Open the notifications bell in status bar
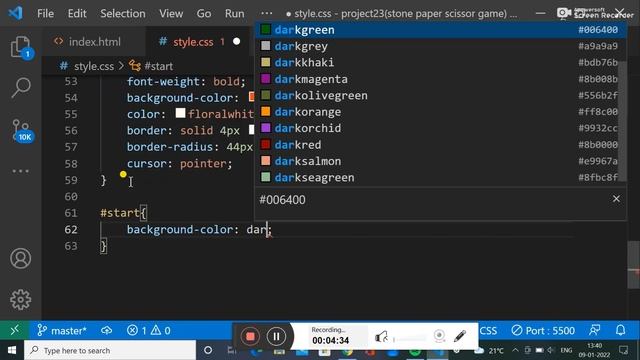Image resolution: width=640 pixels, height=360 pixels. 620,330
